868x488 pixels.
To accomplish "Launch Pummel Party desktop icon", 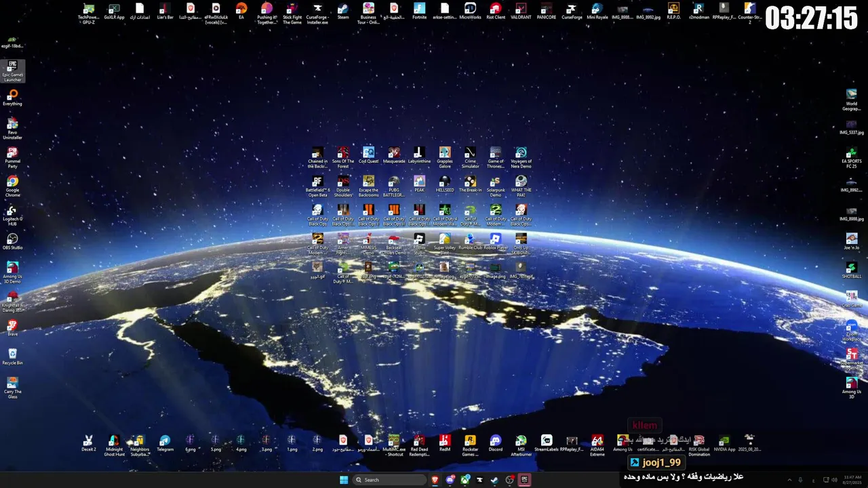I will [12, 157].
